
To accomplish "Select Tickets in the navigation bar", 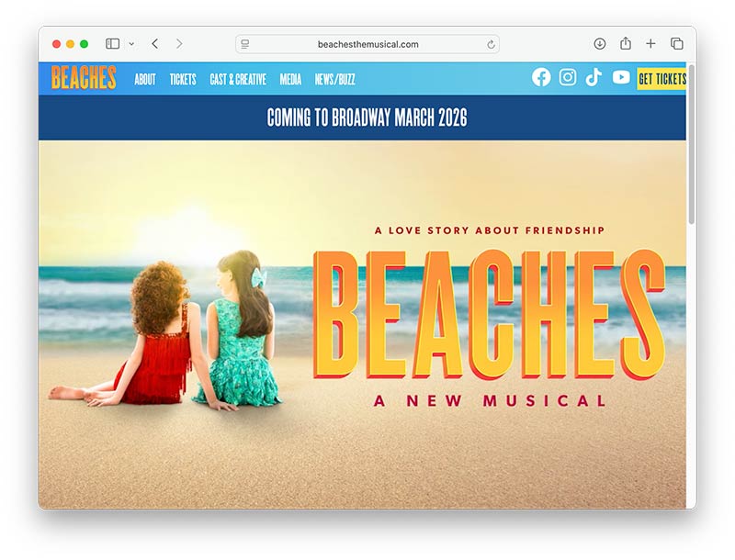I will pyautogui.click(x=183, y=80).
